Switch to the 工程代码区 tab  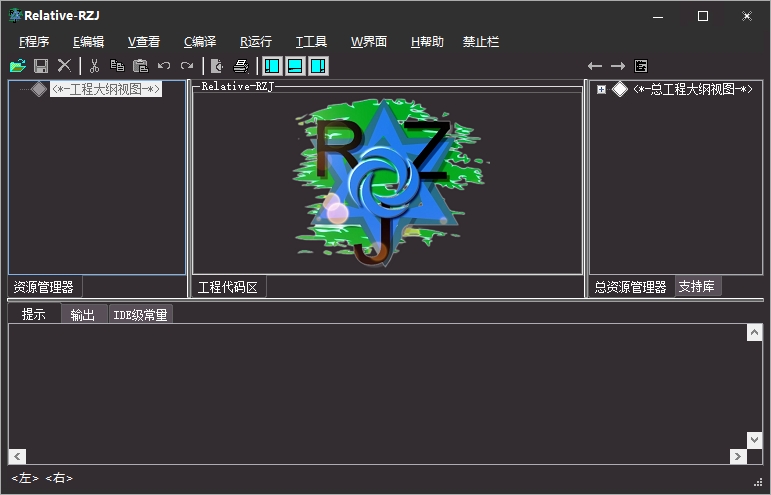(x=228, y=287)
